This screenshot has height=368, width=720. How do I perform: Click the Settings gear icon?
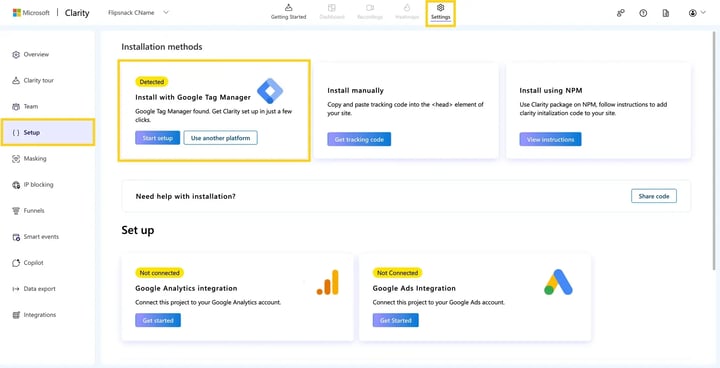click(x=440, y=7)
